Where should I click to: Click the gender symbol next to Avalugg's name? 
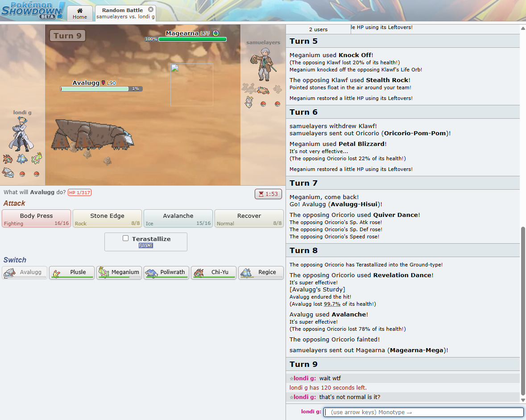[x=104, y=83]
